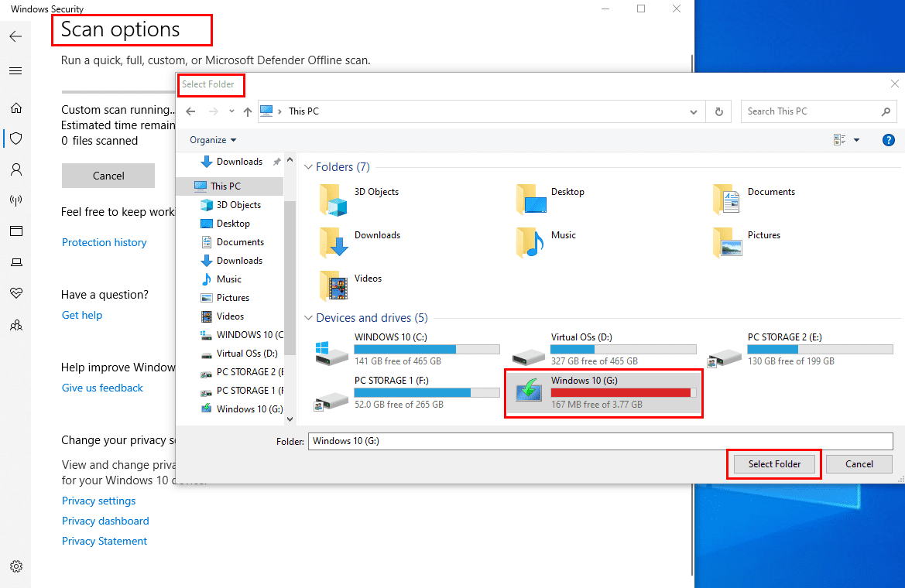Change the view layout icon

coord(840,139)
